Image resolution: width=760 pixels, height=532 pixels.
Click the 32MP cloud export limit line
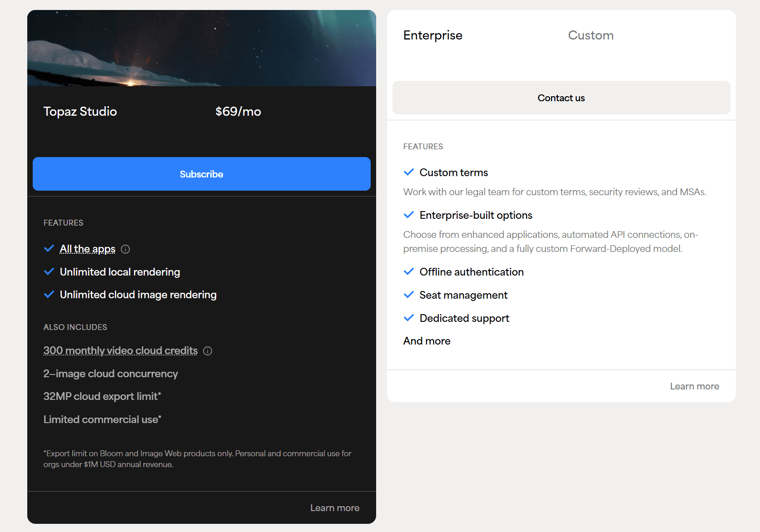(102, 396)
